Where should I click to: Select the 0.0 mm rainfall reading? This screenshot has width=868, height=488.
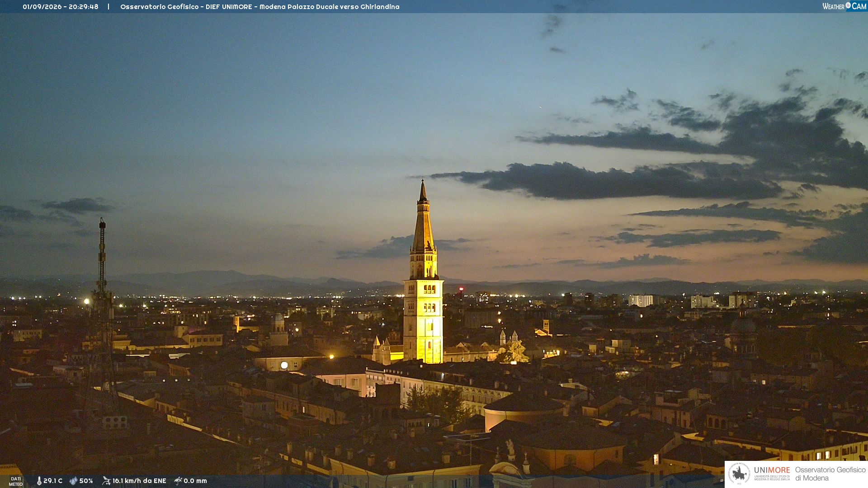195,481
